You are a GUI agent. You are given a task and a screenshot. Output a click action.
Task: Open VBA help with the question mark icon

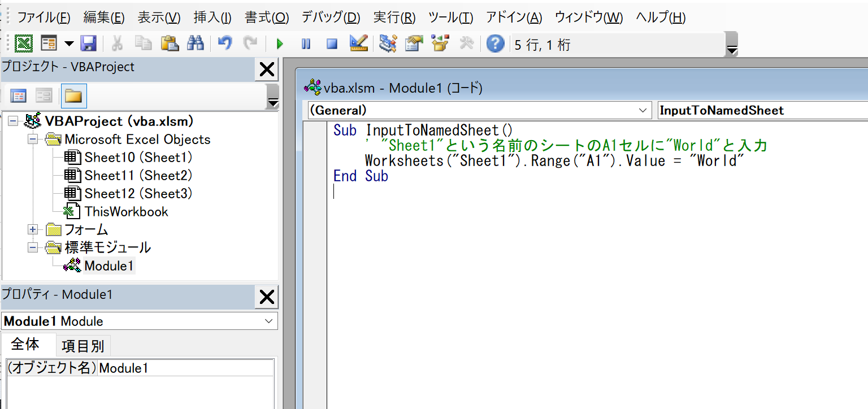click(495, 43)
